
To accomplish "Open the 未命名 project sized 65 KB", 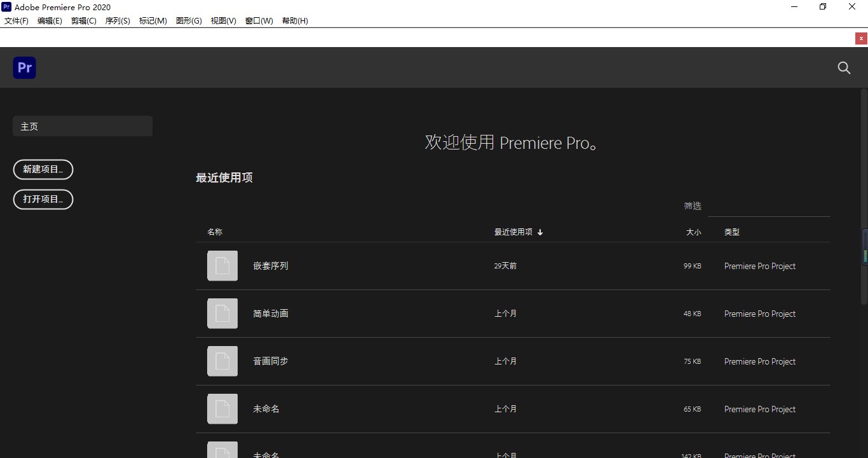I will click(x=266, y=409).
